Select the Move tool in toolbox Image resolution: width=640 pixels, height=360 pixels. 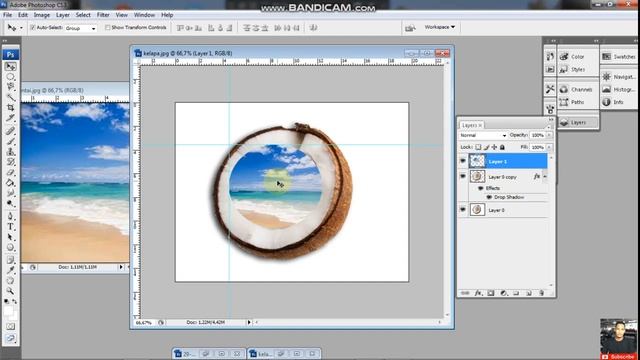[x=11, y=66]
